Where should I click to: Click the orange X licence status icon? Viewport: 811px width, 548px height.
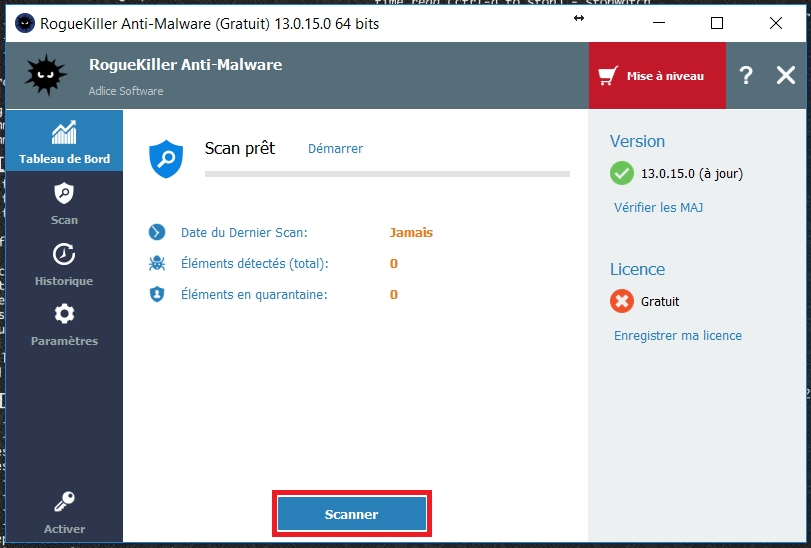coord(622,301)
